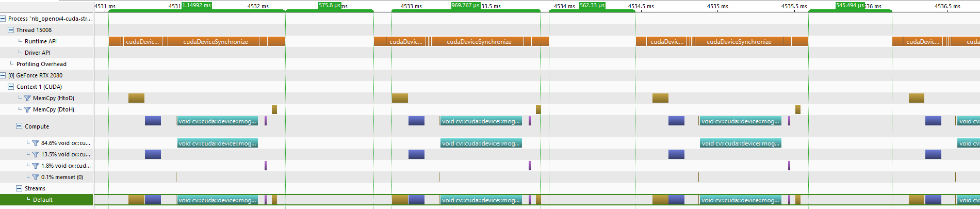Screen dimensions: 980x209
Task: Filter the MemCpy (HtoD) row
Action: [27, 98]
